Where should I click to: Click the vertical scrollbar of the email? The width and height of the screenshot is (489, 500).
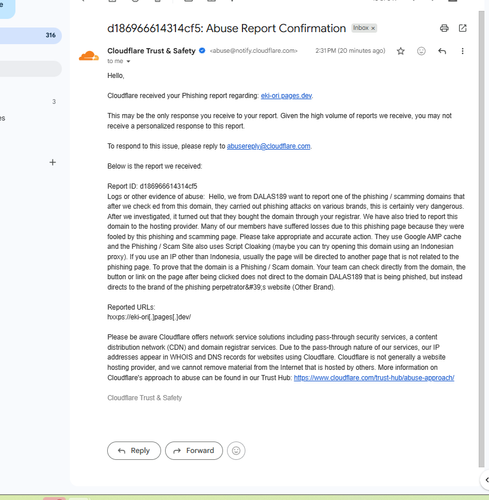pyautogui.click(x=481, y=238)
